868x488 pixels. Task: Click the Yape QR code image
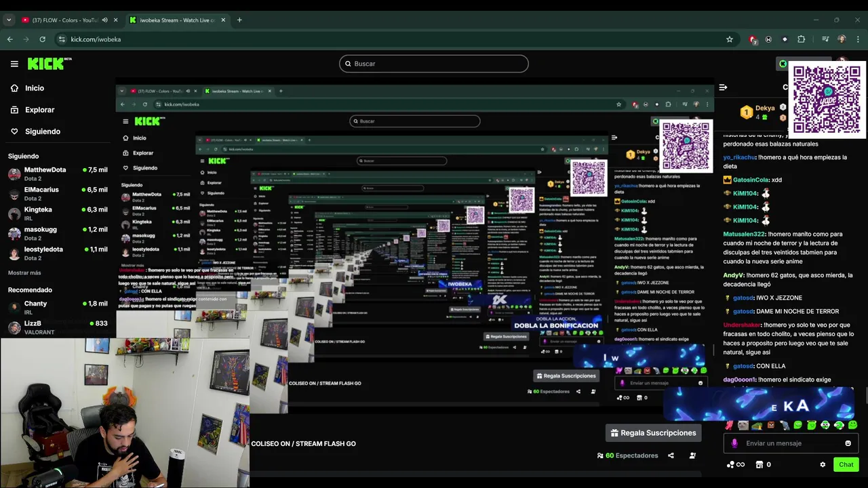[x=826, y=99]
